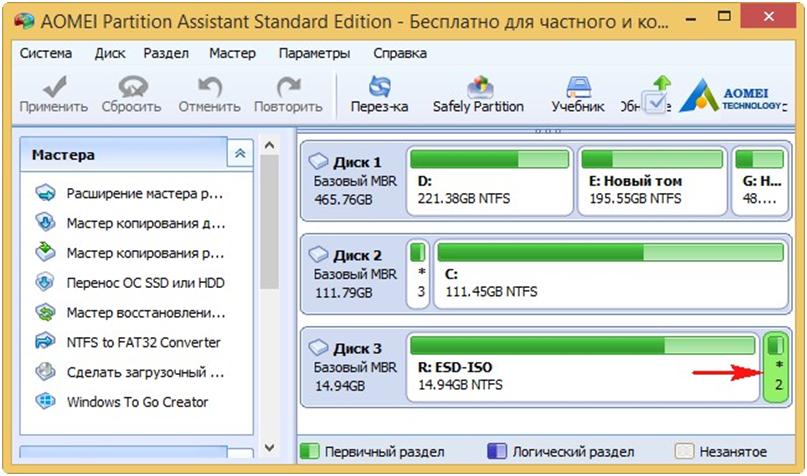Open the Система menu
The height and width of the screenshot is (476, 807).
[x=46, y=54]
